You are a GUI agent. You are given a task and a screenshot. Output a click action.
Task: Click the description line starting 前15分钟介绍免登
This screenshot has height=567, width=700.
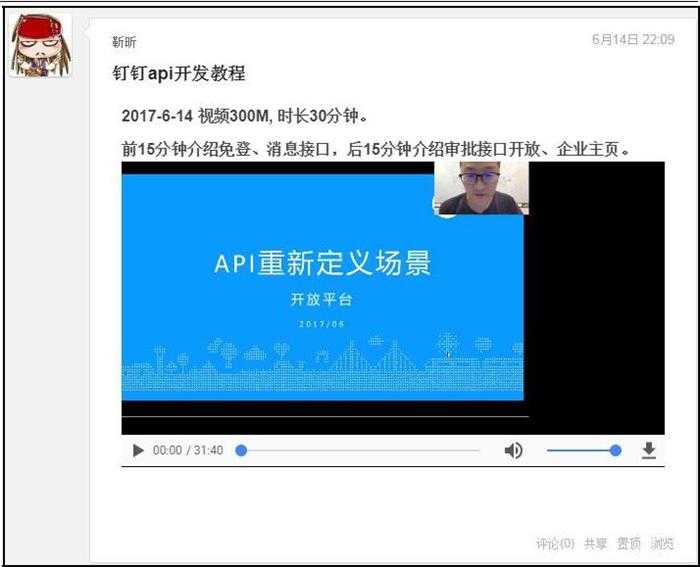[x=375, y=149]
